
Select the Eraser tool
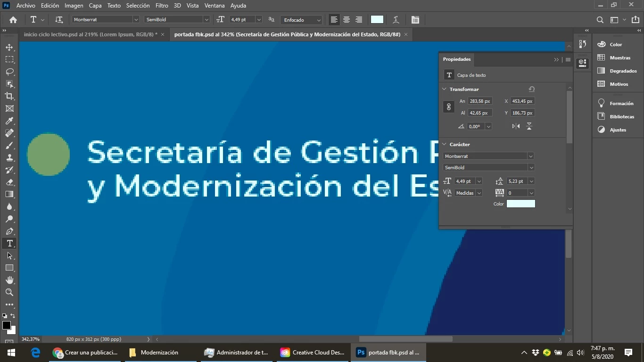[9, 182]
